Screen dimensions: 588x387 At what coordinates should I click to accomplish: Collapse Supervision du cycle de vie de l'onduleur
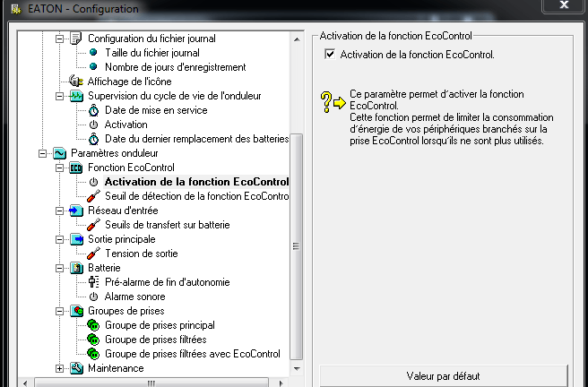click(x=60, y=96)
